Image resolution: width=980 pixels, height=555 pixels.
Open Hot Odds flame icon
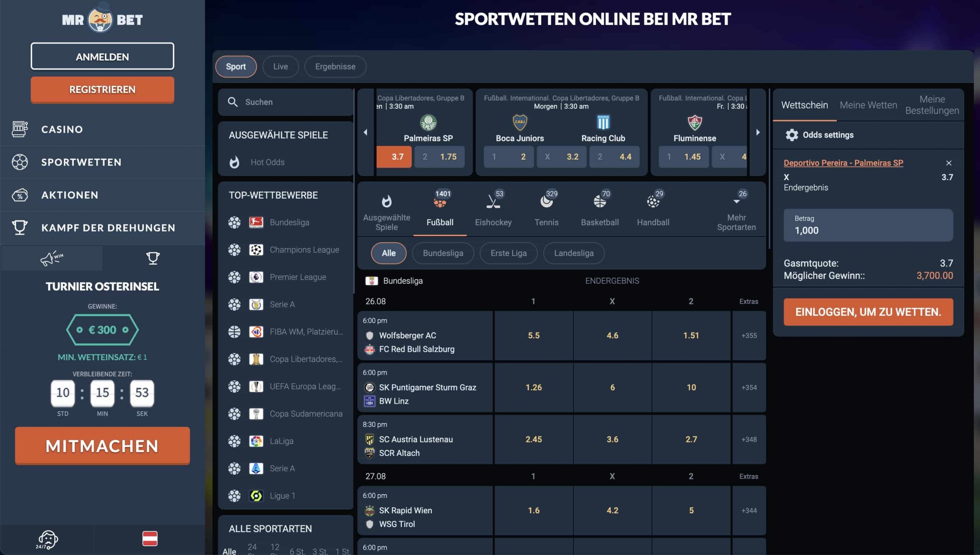(234, 162)
